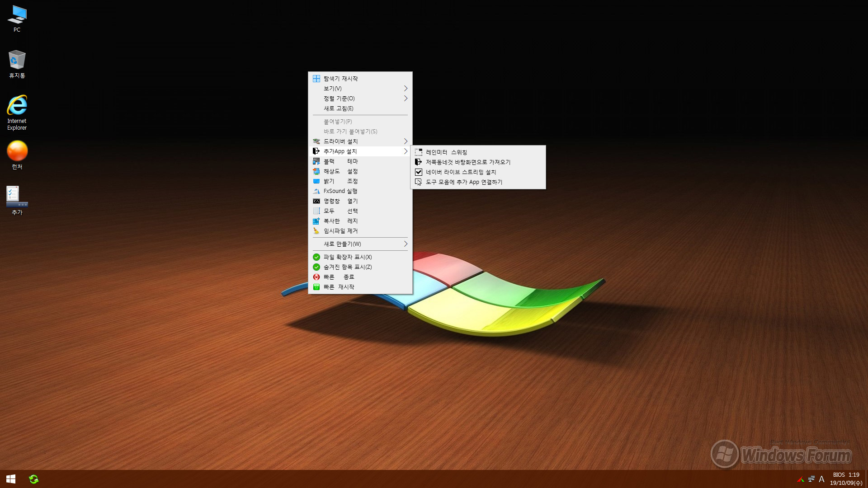Viewport: 868px width, 488px height.
Task: Click the 밝기 조정 blue icon
Action: pyautogui.click(x=316, y=181)
